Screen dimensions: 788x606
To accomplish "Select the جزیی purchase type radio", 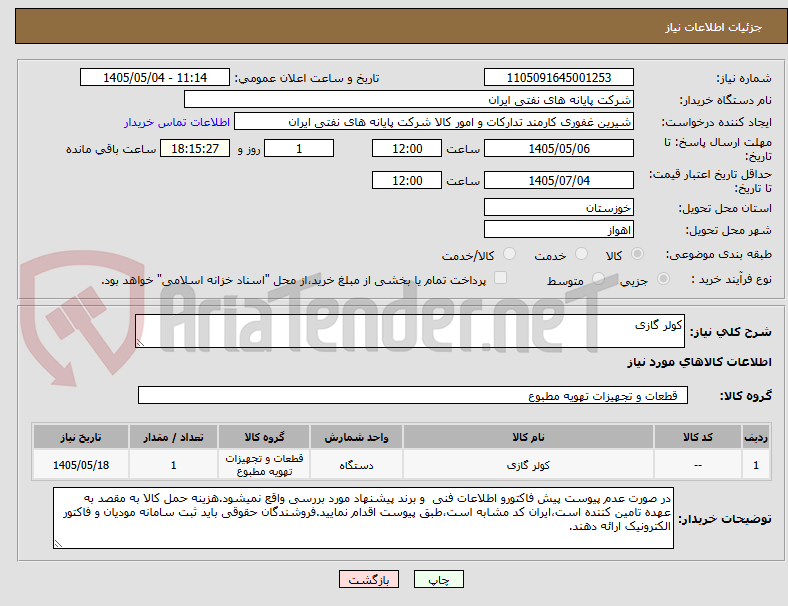I will coord(663,278).
